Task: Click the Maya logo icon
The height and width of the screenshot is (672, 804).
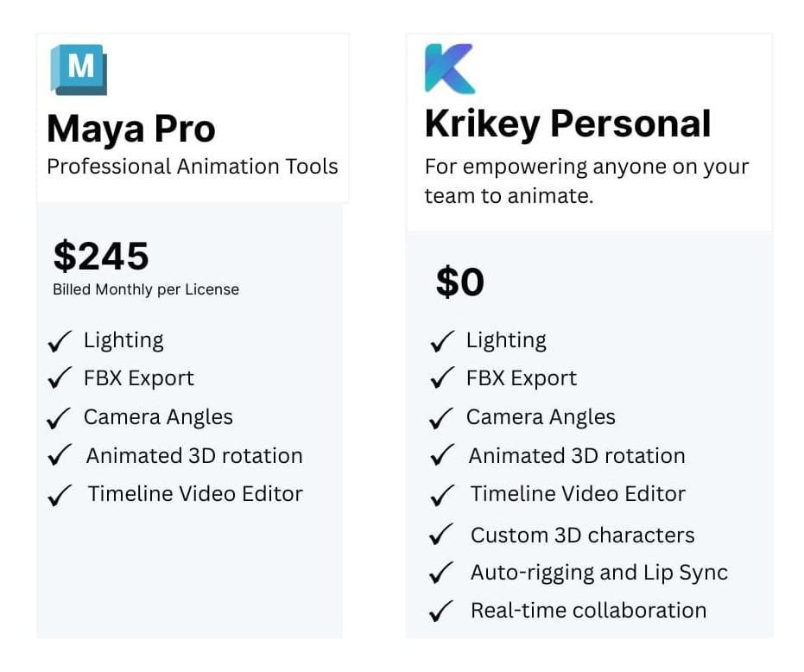Action: pyautogui.click(x=79, y=69)
